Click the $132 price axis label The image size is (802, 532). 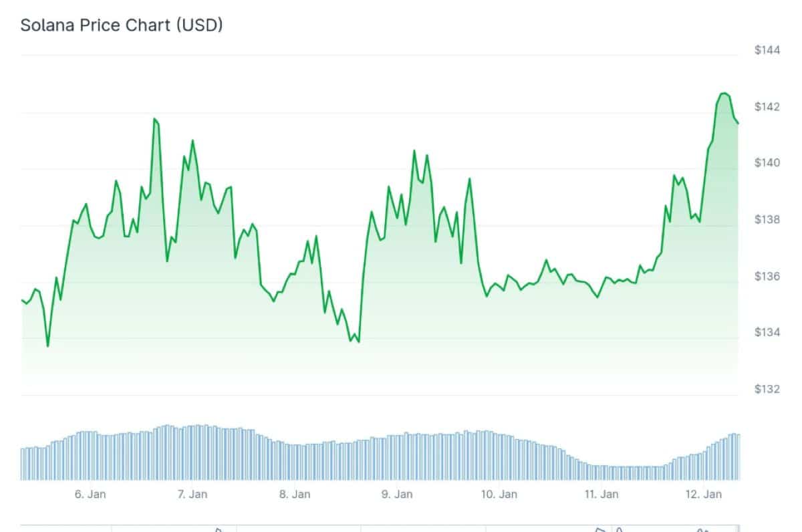click(768, 389)
